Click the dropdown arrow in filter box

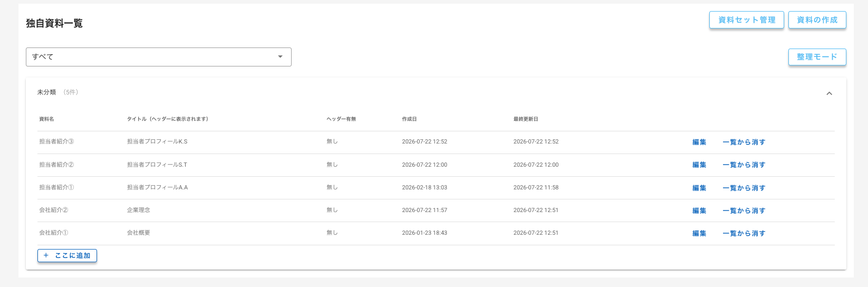pos(281,57)
